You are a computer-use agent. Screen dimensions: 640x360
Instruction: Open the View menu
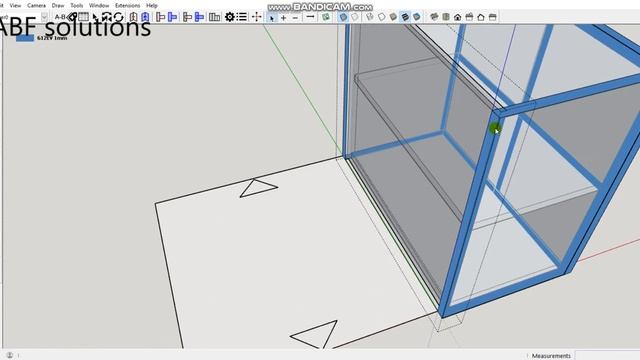(x=15, y=5)
